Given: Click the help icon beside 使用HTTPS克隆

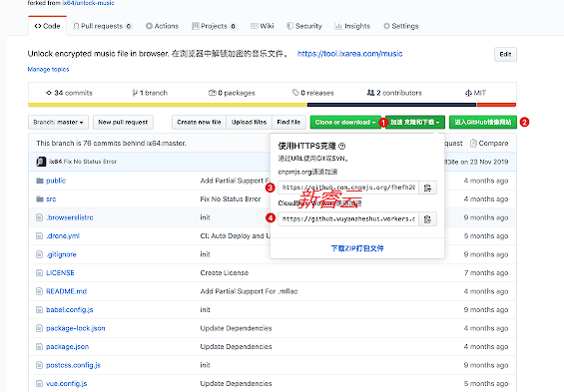Looking at the screenshot, I should coord(342,146).
